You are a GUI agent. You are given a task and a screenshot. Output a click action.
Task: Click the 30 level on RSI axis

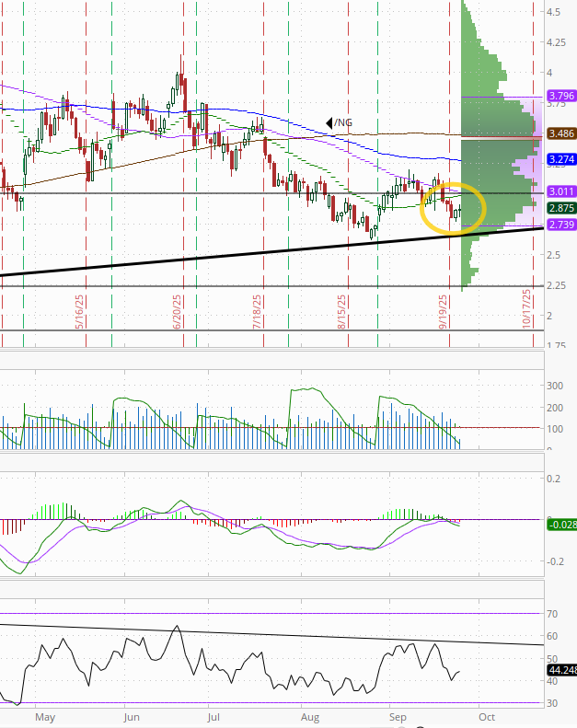pos(552,703)
